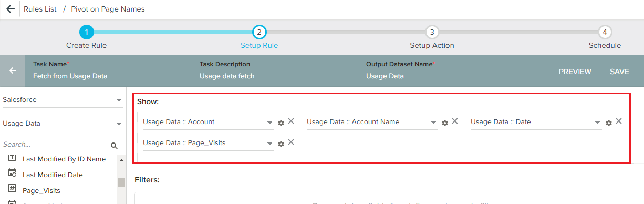Remove Usage Data :: Page_Visits field
The height and width of the screenshot is (204, 644).
291,142
